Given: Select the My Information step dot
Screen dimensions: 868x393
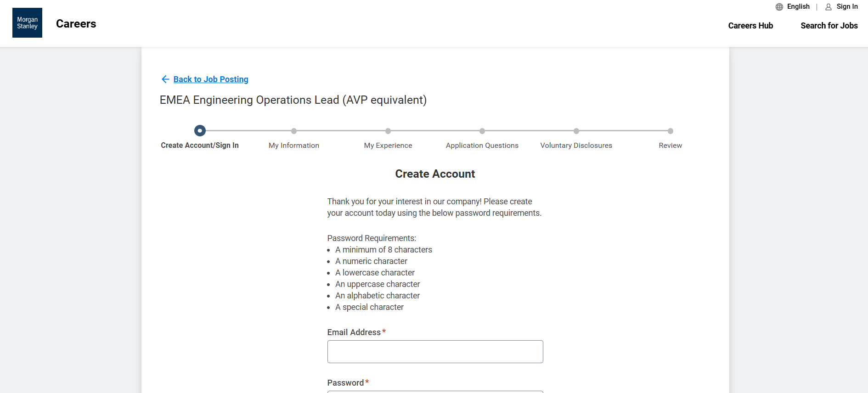Looking at the screenshot, I should [294, 131].
